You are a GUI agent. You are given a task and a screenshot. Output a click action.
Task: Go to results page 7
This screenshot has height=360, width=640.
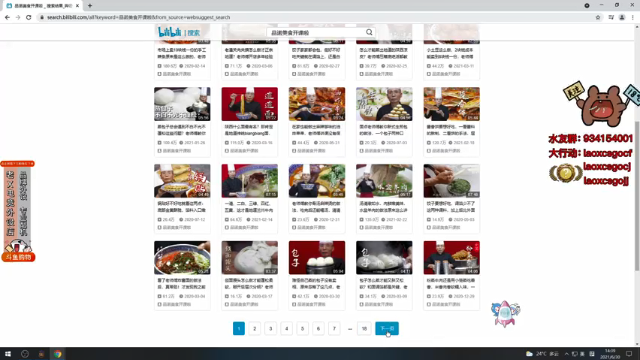pyautogui.click(x=334, y=329)
